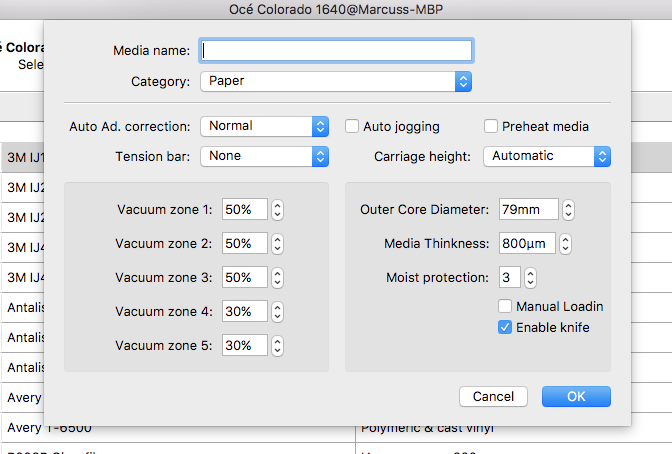Uncheck the Enable knife checkbox
The image size is (672, 454).
[505, 328]
